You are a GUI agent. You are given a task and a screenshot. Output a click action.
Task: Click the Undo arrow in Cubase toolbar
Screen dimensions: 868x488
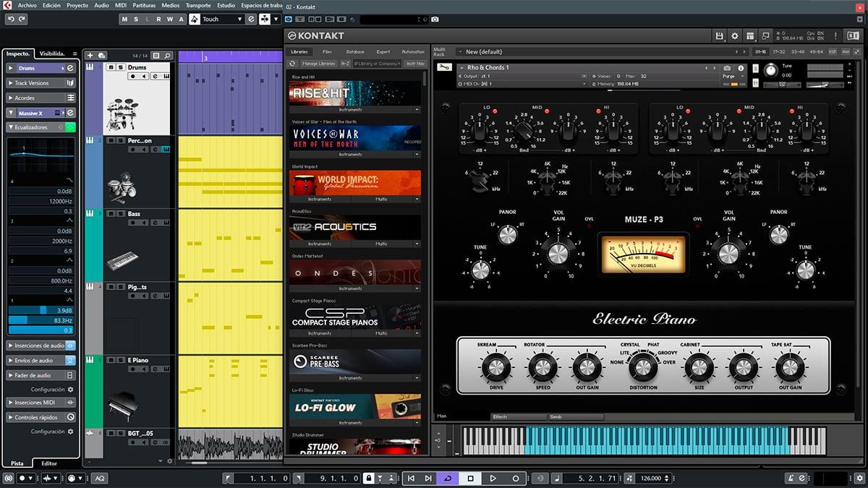click(x=9, y=19)
